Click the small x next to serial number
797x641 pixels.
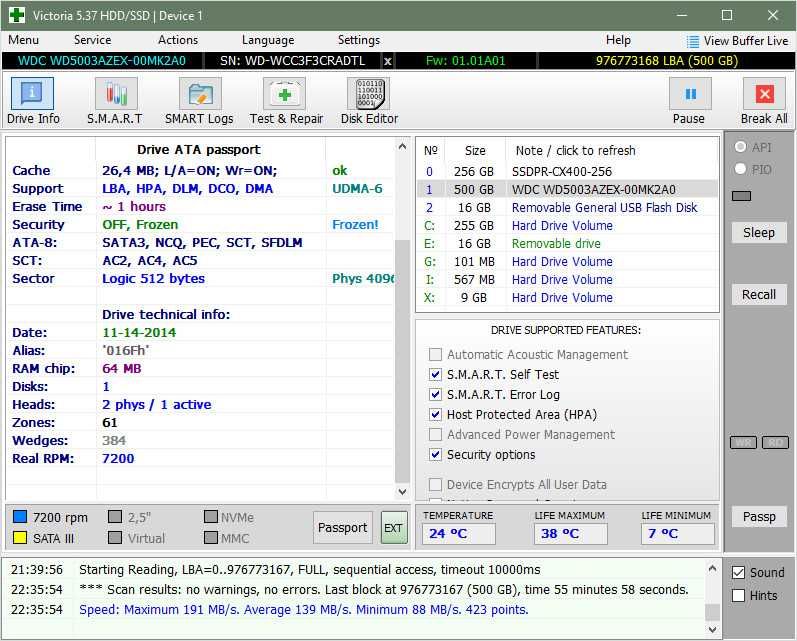tap(387, 61)
